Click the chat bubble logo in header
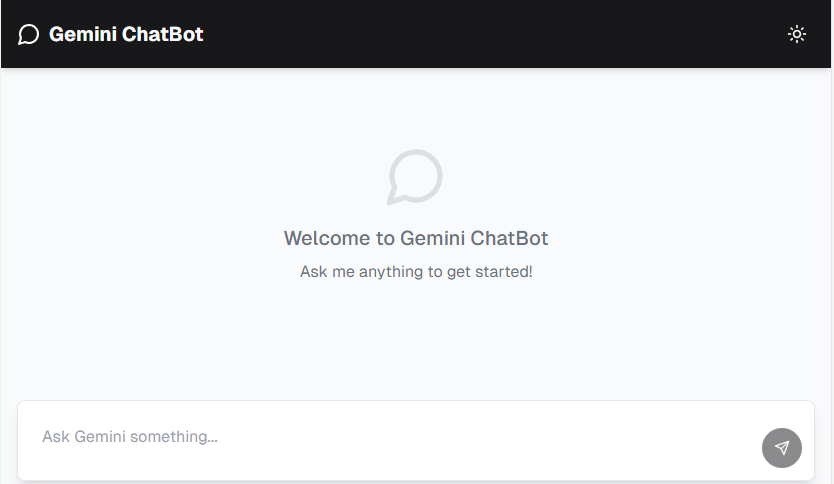 tap(29, 35)
